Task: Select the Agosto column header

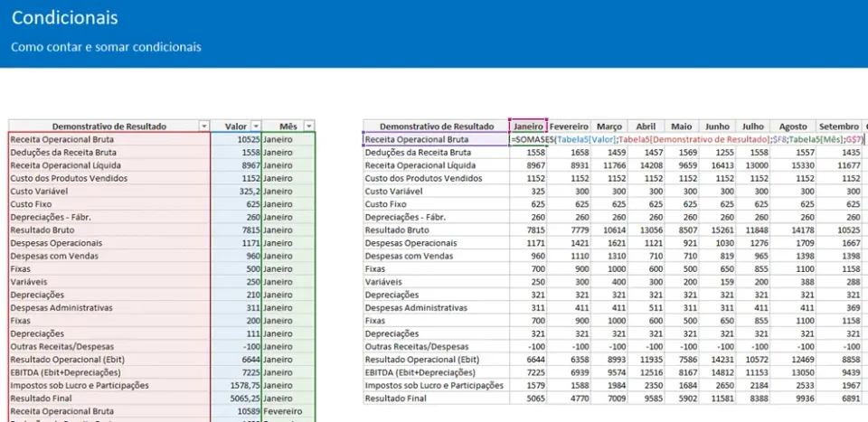Action: [x=793, y=127]
